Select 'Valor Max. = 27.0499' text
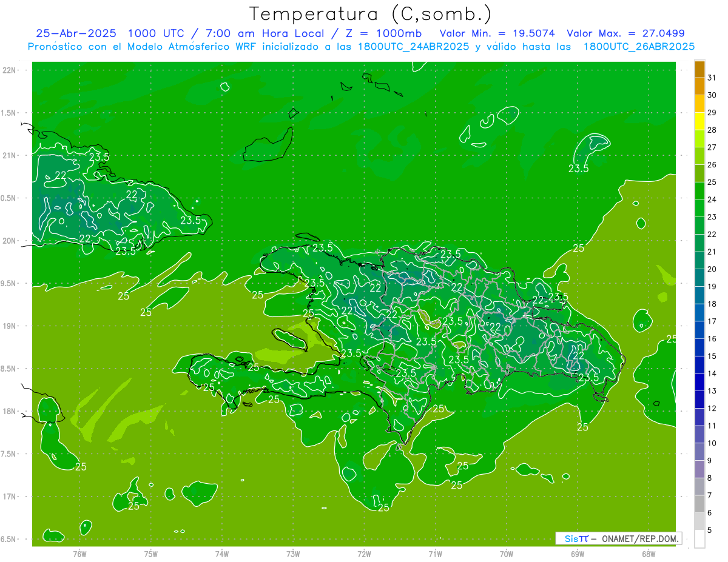 pyautogui.click(x=625, y=33)
